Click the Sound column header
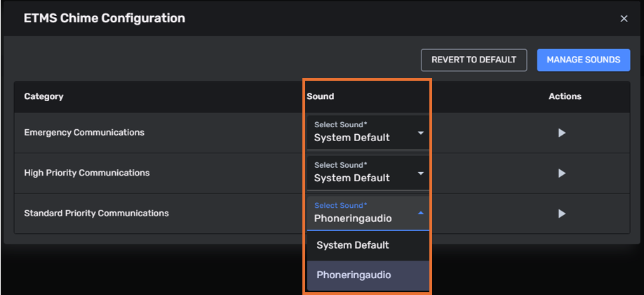Screen dimensions: 644x295 pyautogui.click(x=321, y=96)
